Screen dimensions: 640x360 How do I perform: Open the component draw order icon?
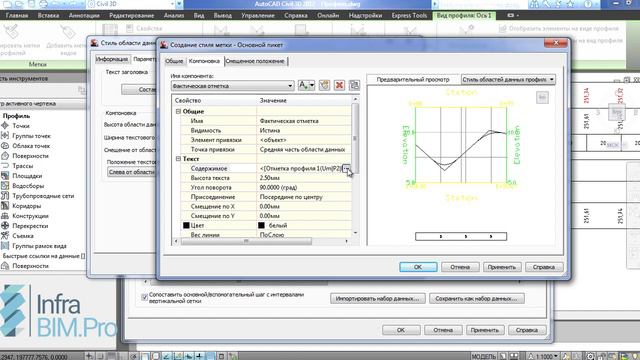[x=354, y=85]
